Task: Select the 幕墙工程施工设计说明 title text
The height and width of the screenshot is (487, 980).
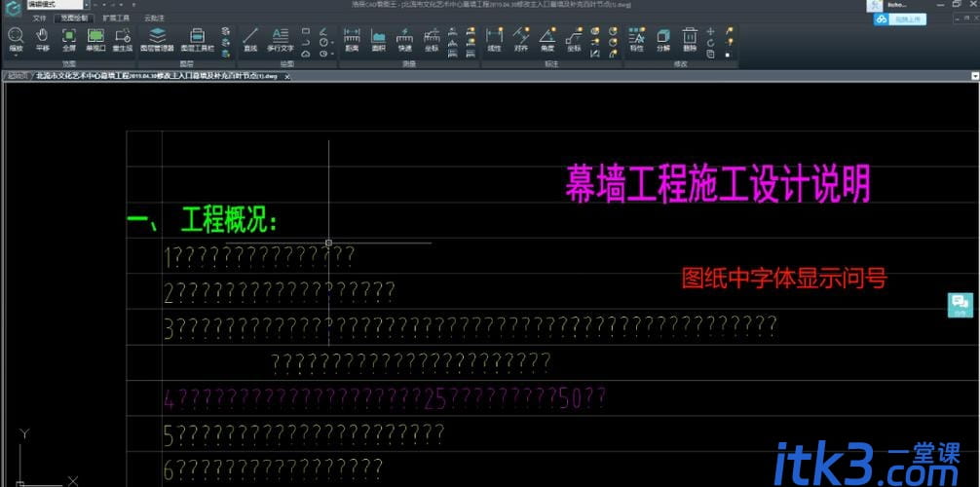Action: point(718,183)
